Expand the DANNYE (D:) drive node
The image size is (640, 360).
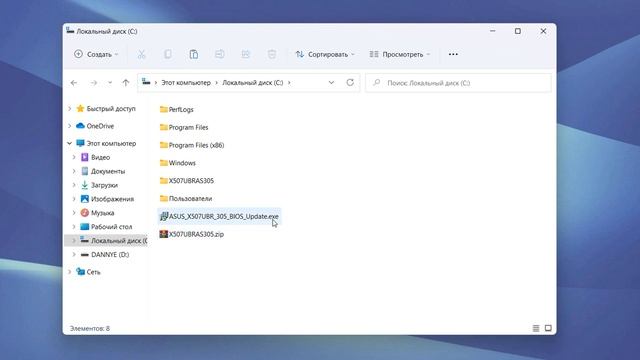[74, 254]
